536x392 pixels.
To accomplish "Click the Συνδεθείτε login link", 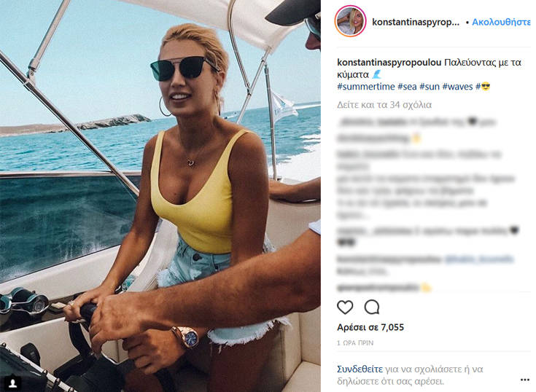I will (x=360, y=369).
